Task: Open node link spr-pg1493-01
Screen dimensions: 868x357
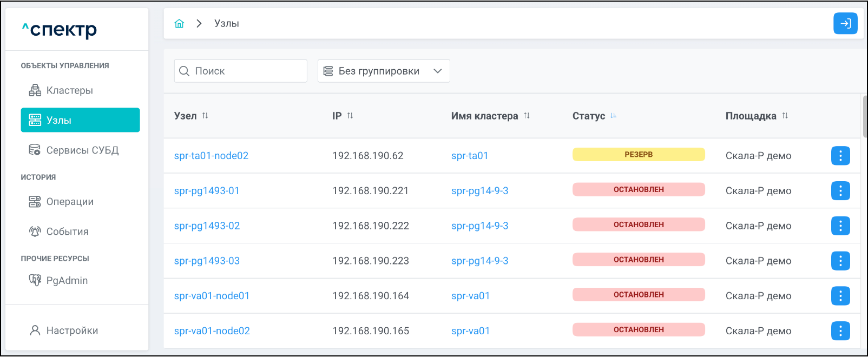Action: [206, 191]
